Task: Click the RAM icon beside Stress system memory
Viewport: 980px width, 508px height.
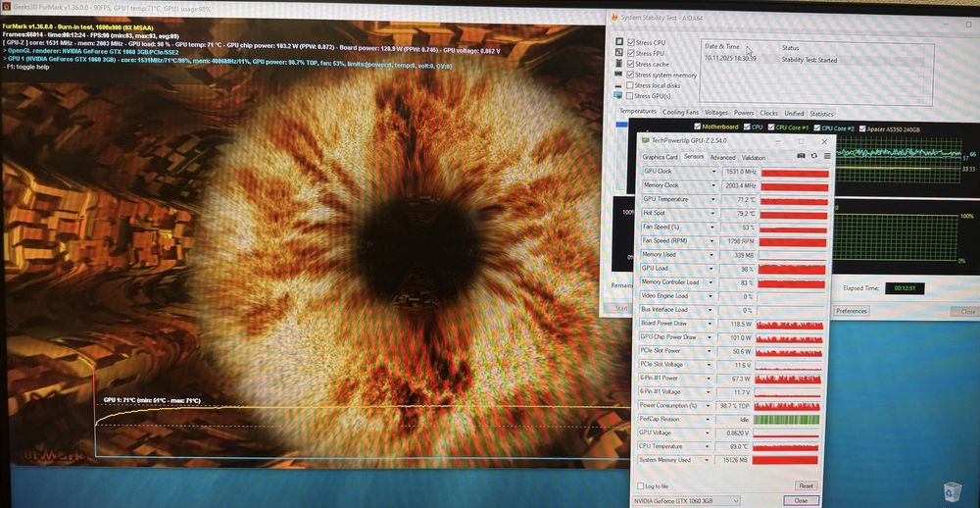Action: point(618,75)
